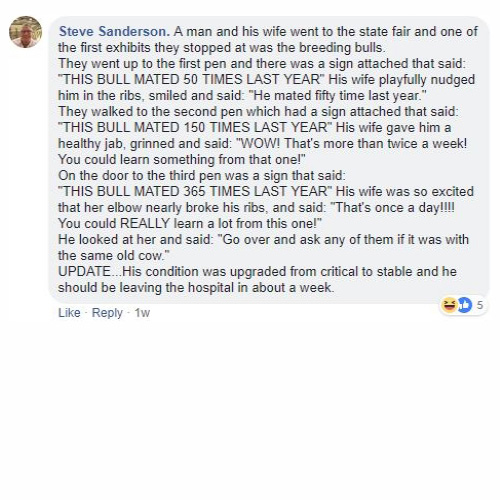View the 5 reactions count
This screenshot has height=500, width=500.
pos(479,305)
